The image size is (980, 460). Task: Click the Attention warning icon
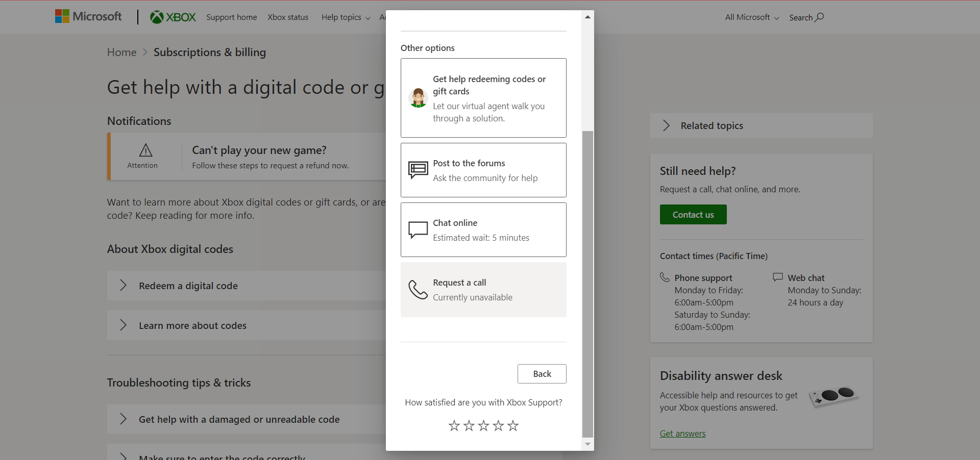(145, 150)
